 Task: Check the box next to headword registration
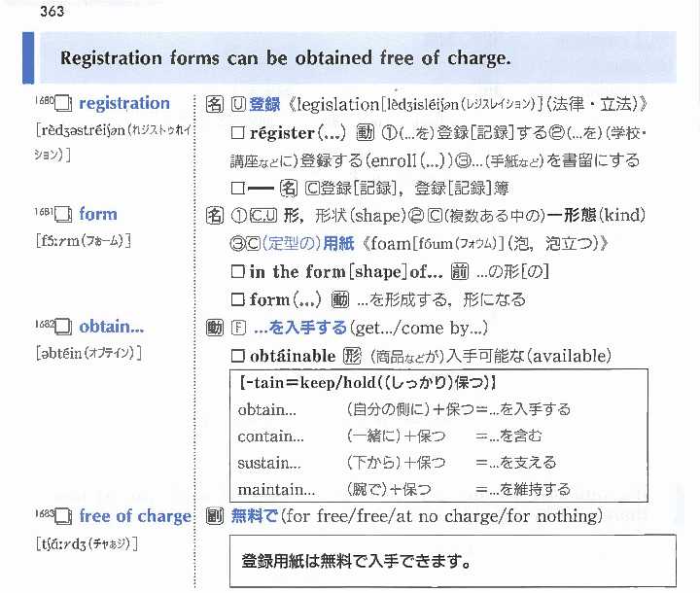(x=64, y=105)
